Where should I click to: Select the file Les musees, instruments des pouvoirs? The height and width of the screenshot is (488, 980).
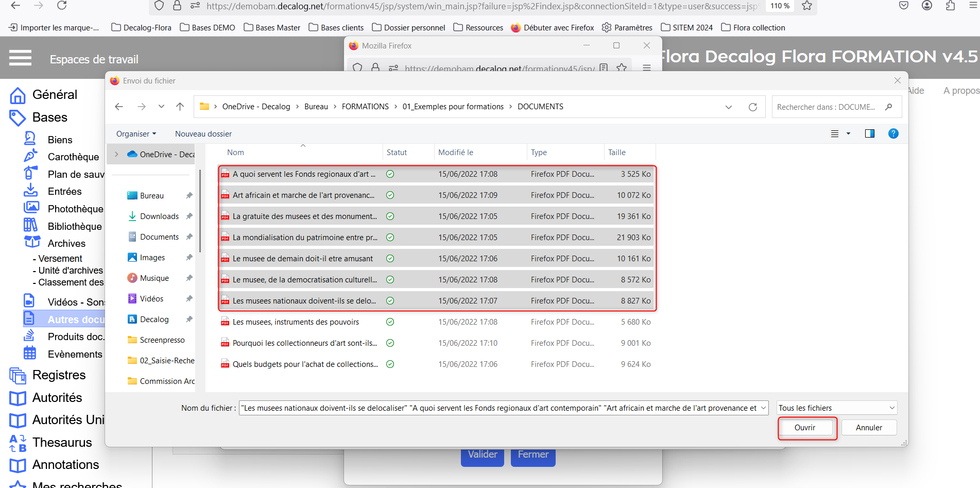[296, 322]
